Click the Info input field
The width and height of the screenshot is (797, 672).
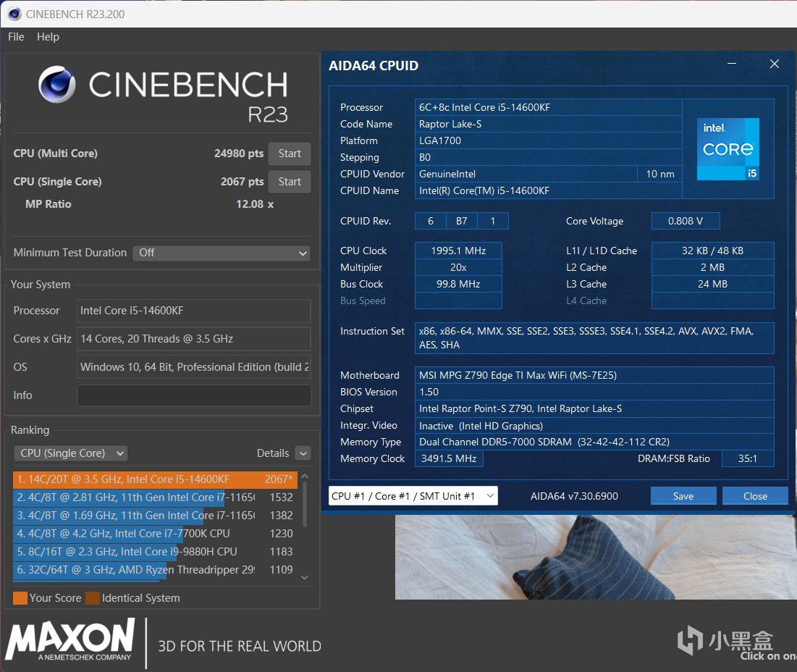194,395
